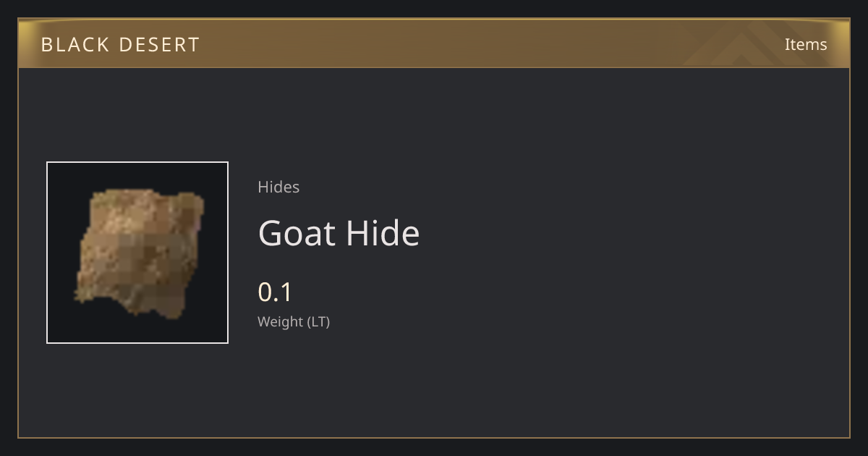Select the Hides category label
This screenshot has height=456, width=868.
pos(278,187)
